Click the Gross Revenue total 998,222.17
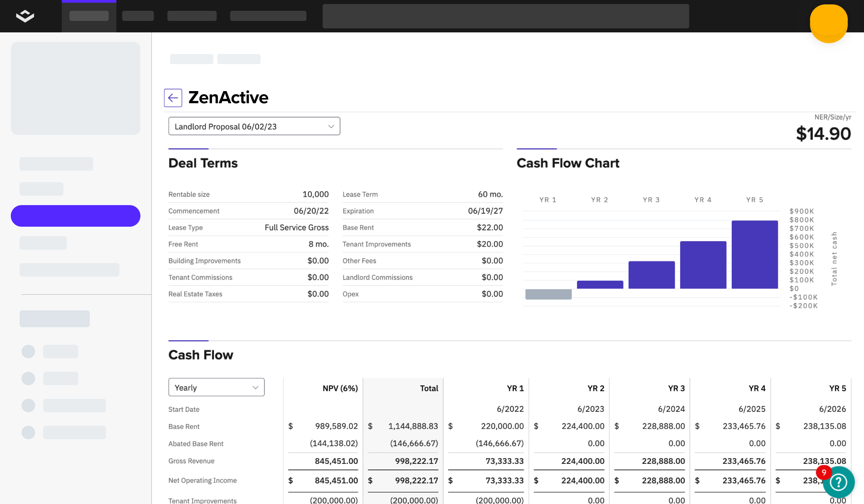The height and width of the screenshot is (504, 864). point(416,461)
